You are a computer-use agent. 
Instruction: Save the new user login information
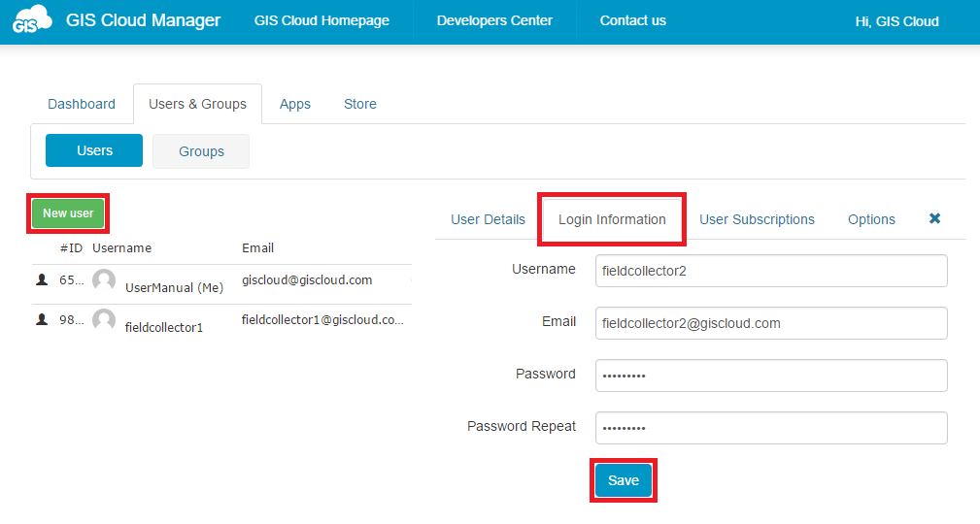(624, 480)
